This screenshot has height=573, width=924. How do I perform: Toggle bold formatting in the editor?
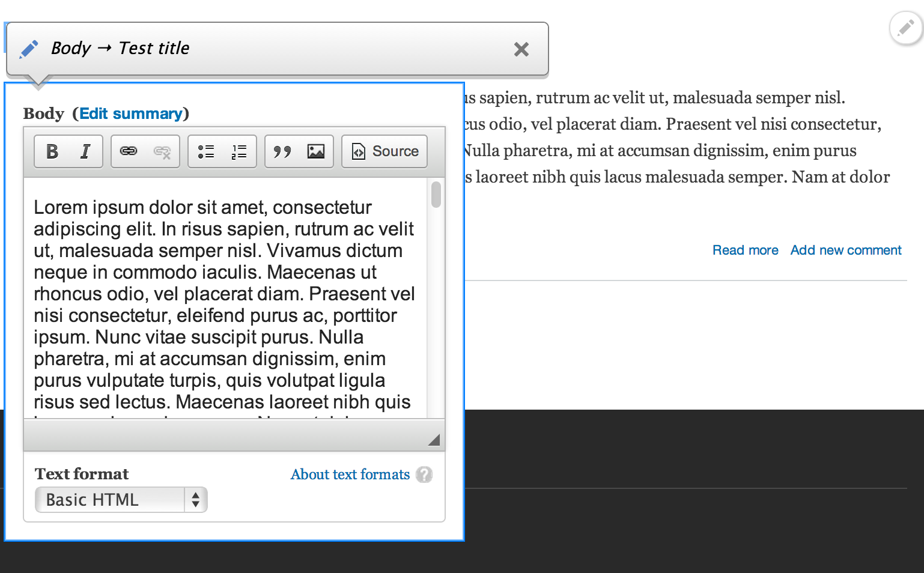51,151
